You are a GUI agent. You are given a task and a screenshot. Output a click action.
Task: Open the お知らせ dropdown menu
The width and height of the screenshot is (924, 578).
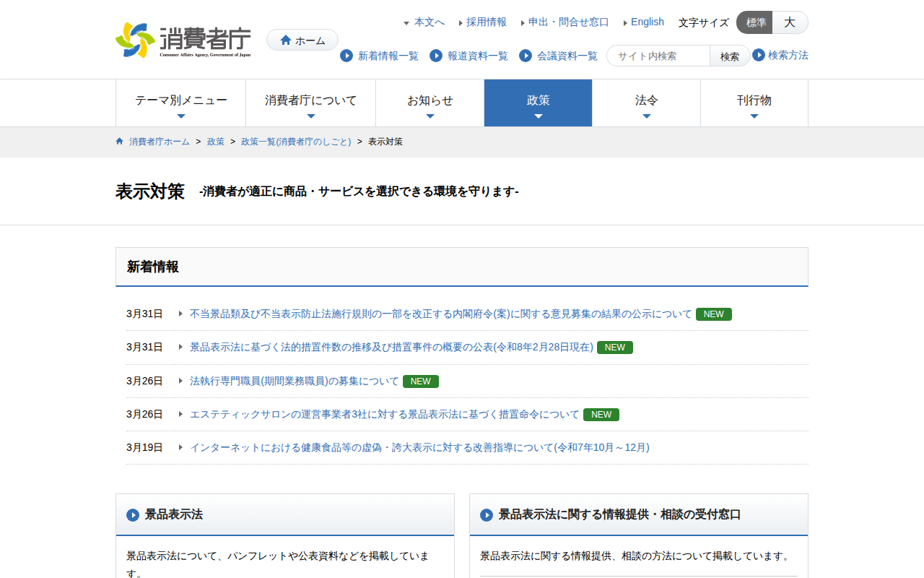coord(430,103)
